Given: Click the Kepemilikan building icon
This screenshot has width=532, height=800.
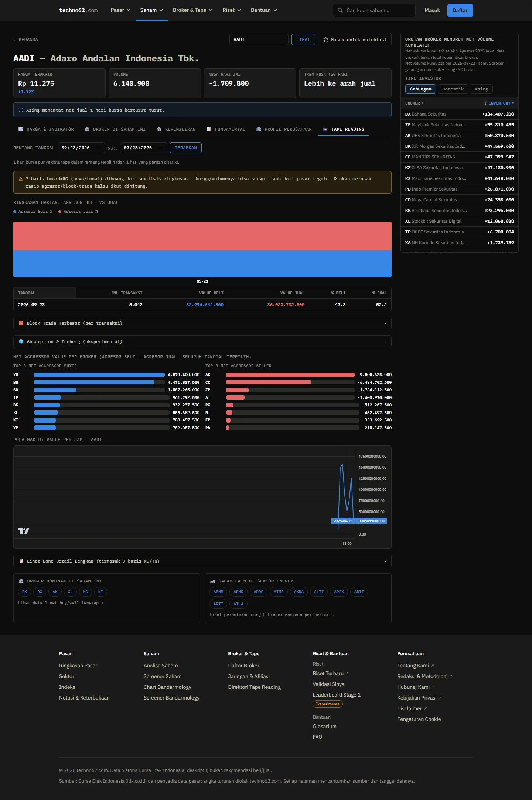Looking at the screenshot, I should (159, 129).
